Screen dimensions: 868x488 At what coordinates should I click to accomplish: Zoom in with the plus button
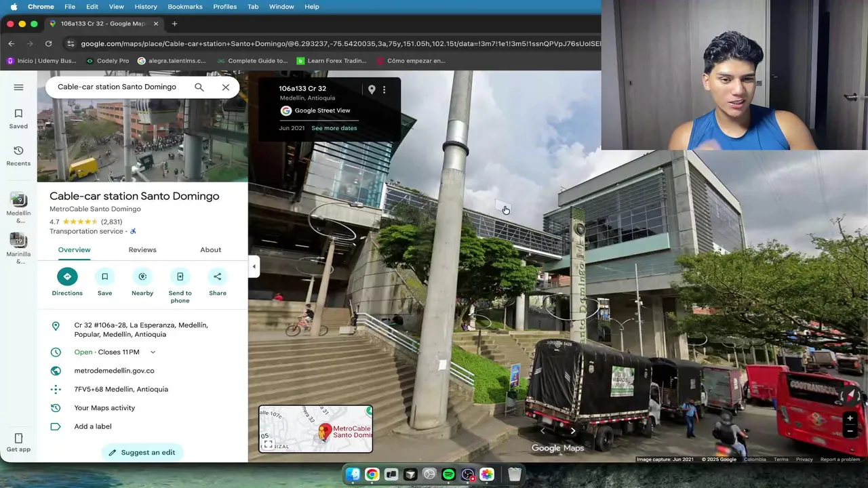tap(850, 418)
